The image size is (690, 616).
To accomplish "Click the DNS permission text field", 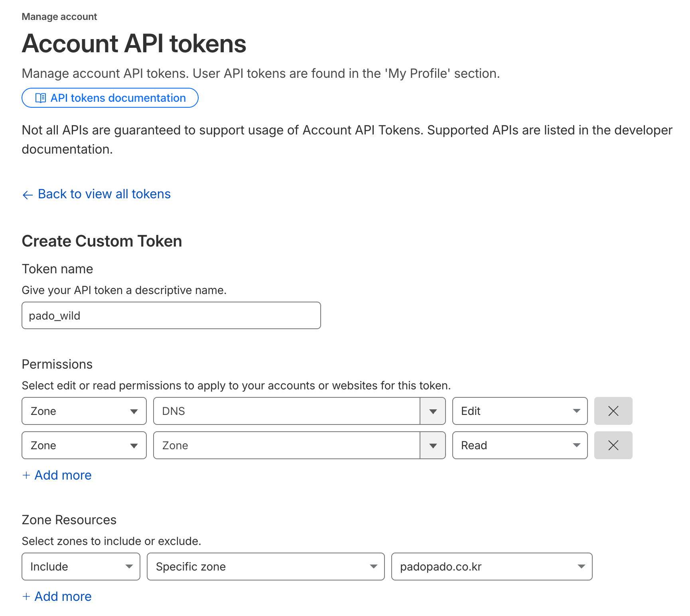I will [286, 411].
